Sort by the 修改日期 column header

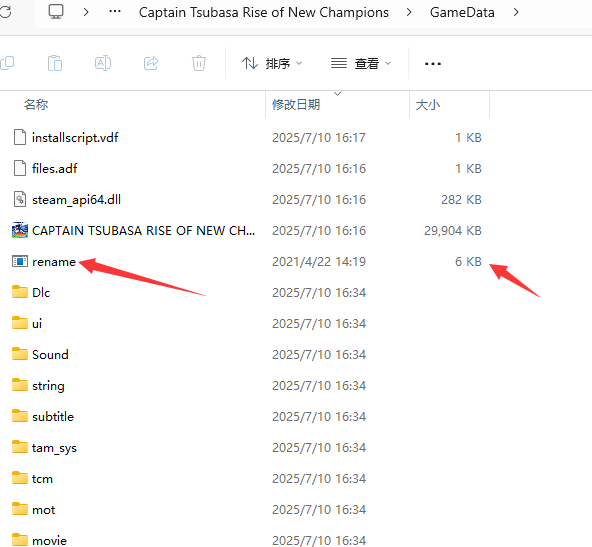[296, 105]
